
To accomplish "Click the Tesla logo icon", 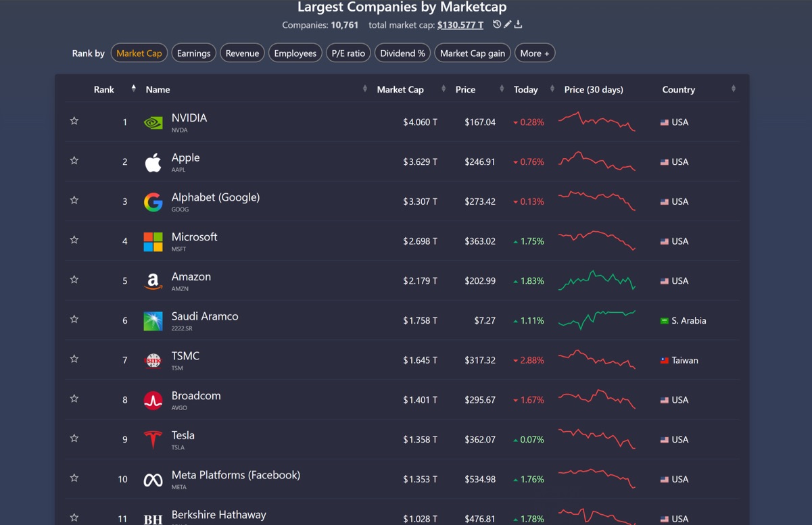I will 153,440.
